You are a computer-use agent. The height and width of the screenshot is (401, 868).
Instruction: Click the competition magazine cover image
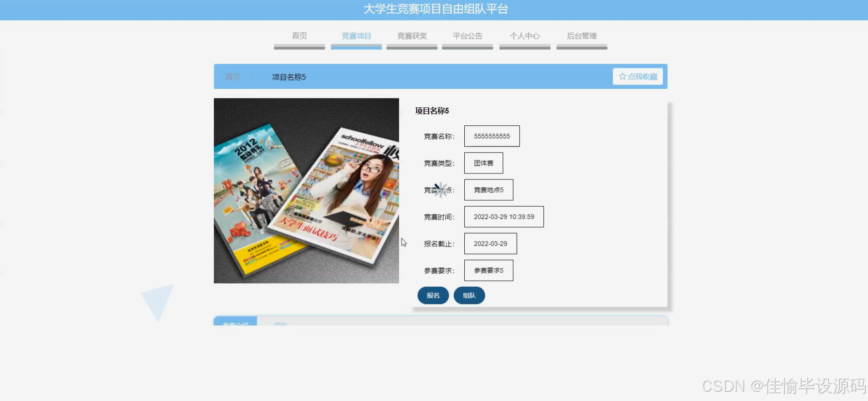pyautogui.click(x=306, y=191)
